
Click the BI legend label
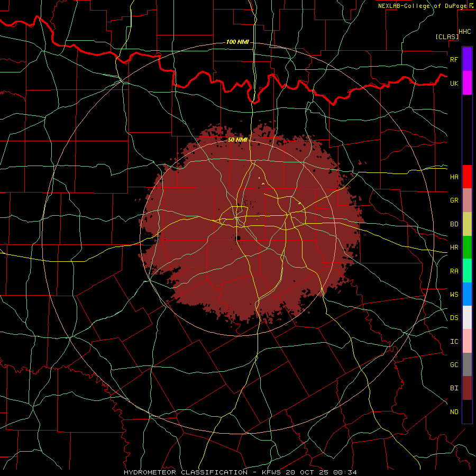click(x=454, y=388)
